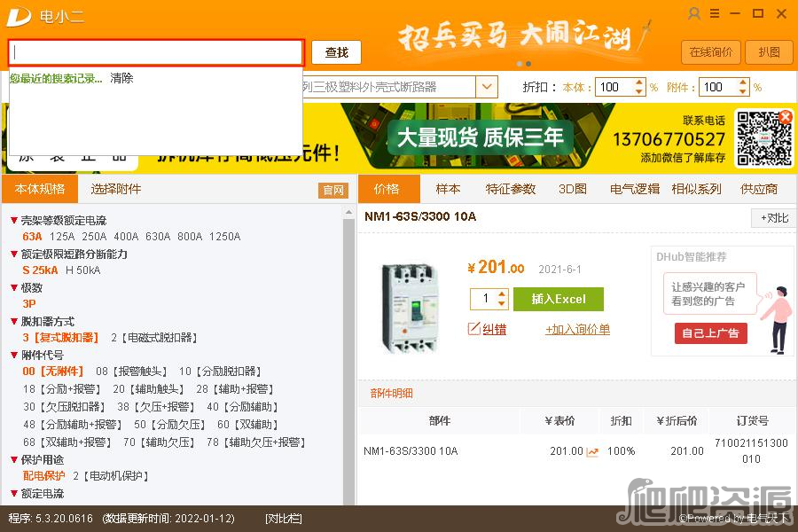Select accessory 10【分励脱扣器】
This screenshot has height=532, width=798.
[220, 372]
